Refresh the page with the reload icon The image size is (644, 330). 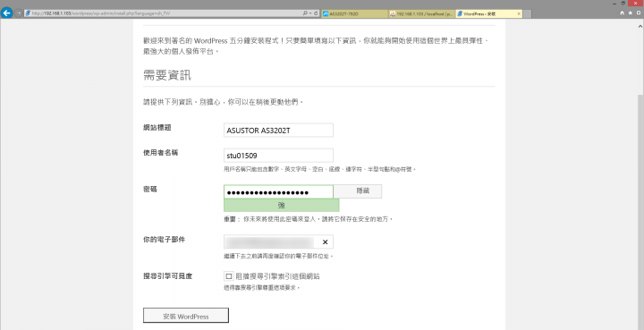316,13
